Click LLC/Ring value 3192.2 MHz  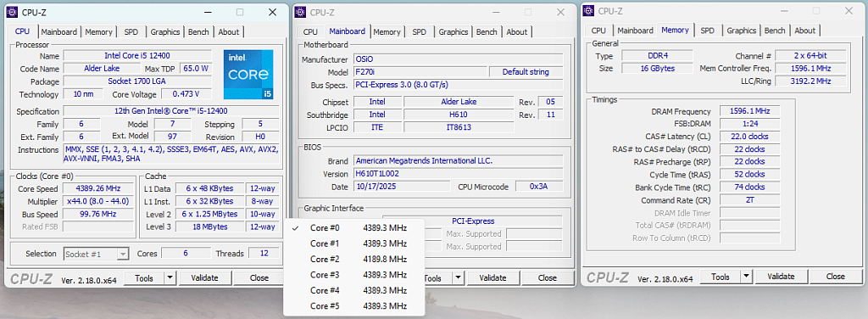(810, 81)
